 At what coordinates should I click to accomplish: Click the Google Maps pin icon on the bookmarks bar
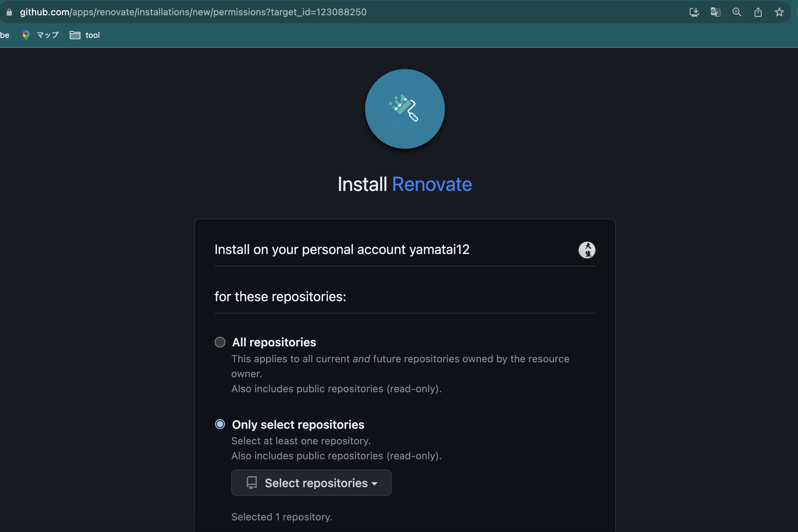pyautogui.click(x=26, y=35)
